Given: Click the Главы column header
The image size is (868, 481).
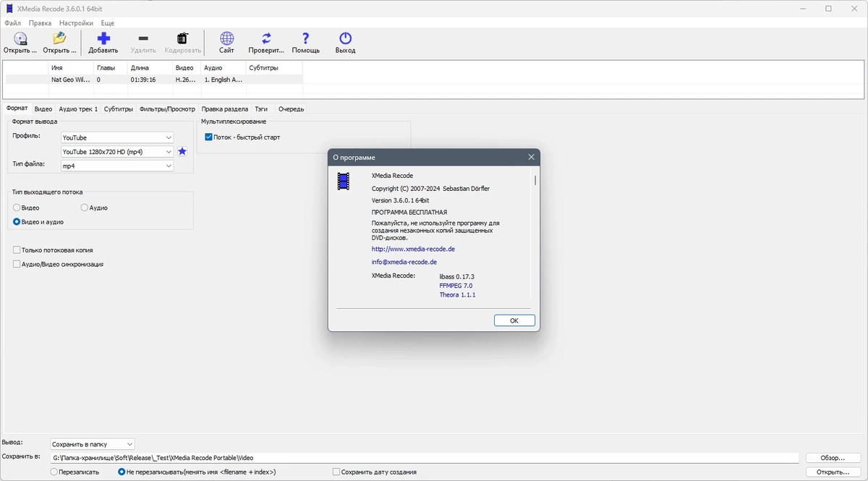Looking at the screenshot, I should coord(111,68).
